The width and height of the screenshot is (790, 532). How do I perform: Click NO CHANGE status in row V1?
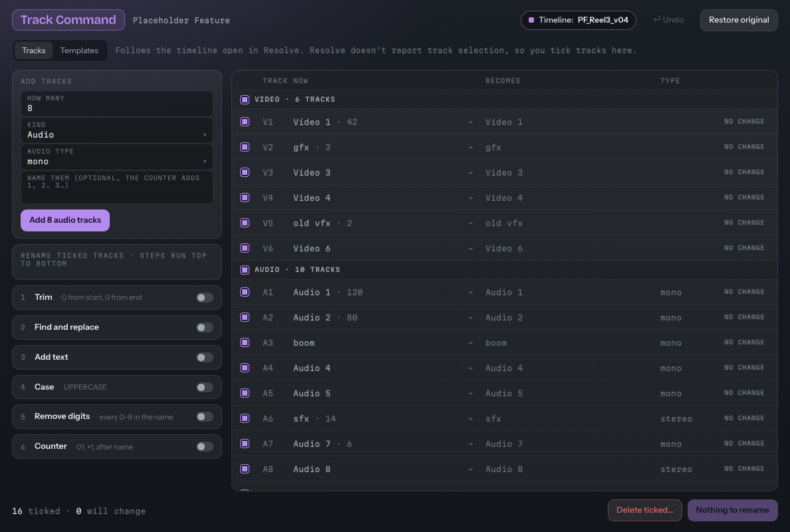pos(744,122)
